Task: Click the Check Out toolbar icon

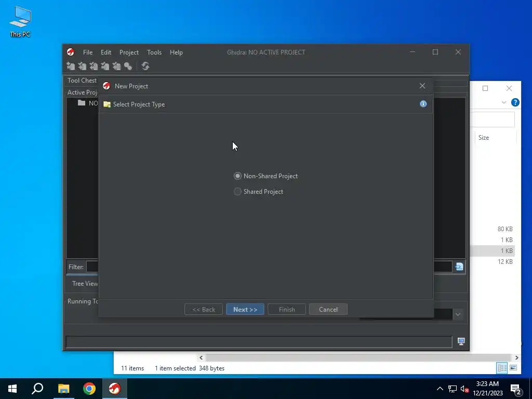Action: 82,66
